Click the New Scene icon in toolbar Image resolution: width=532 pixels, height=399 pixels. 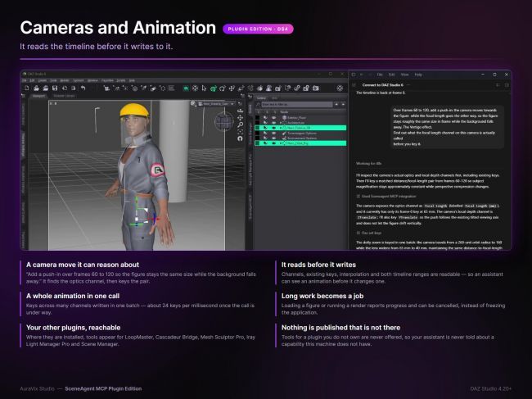point(27,88)
